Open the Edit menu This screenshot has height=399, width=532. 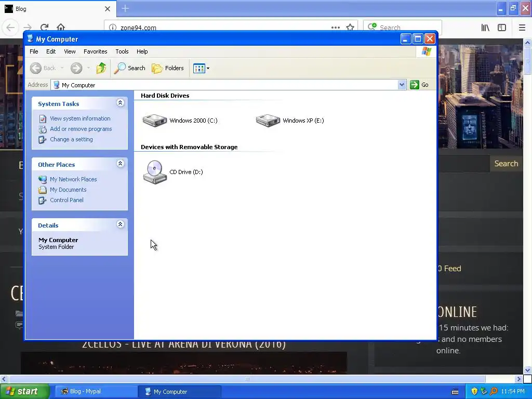(x=51, y=51)
